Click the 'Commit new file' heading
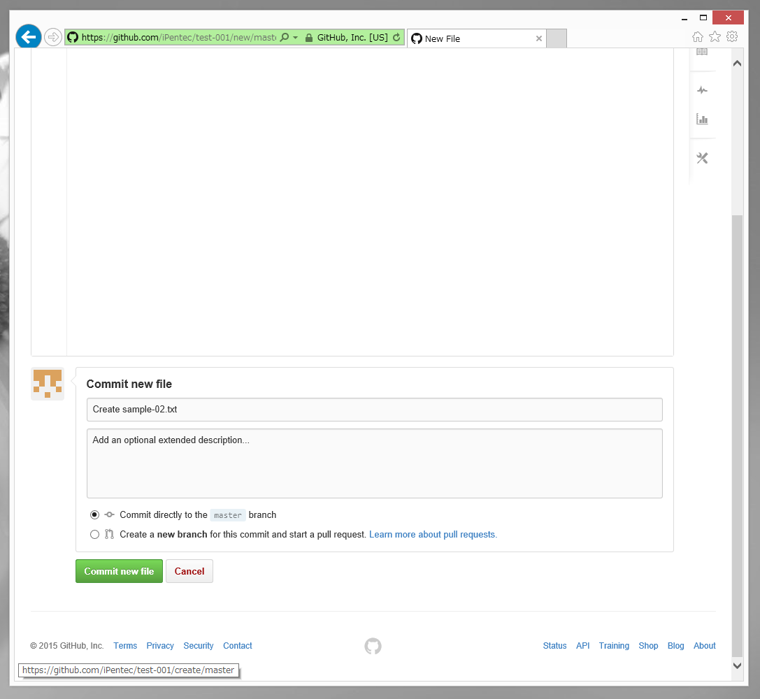This screenshot has height=699, width=760. [x=129, y=384]
